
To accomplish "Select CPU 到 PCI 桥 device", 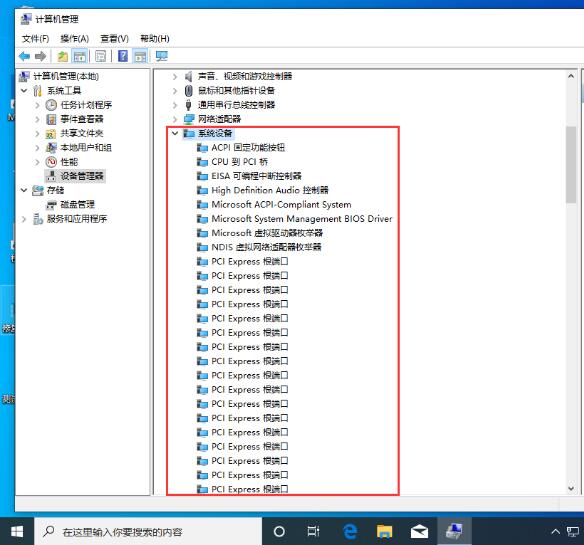I will [x=240, y=162].
